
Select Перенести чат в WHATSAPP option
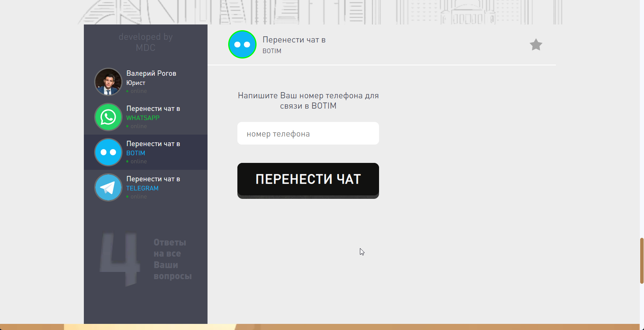point(145,117)
